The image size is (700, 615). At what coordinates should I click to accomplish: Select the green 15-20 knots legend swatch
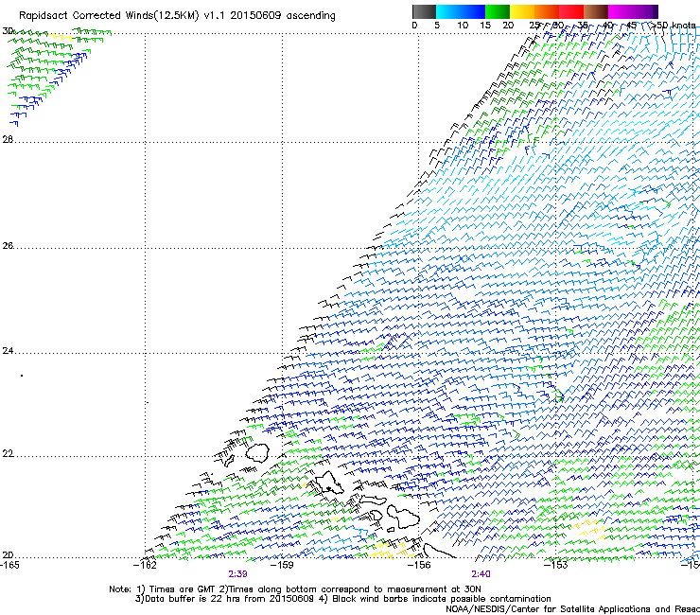coord(498,11)
